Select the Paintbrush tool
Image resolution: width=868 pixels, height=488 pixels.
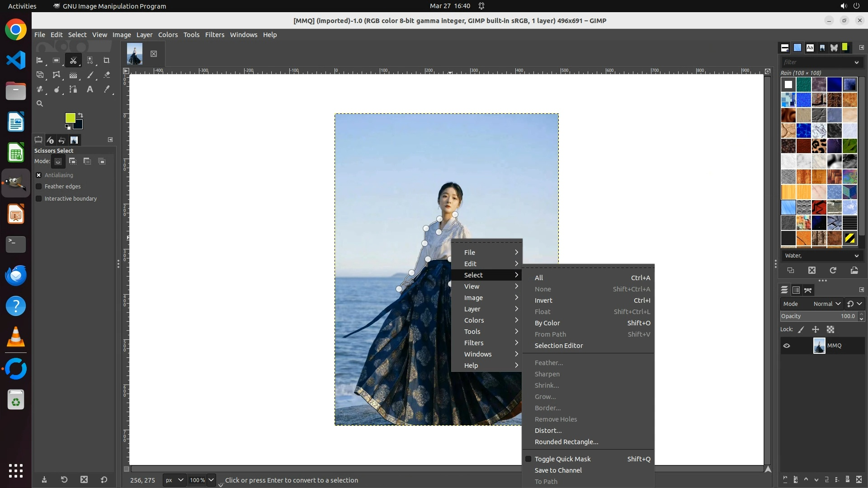(x=90, y=75)
